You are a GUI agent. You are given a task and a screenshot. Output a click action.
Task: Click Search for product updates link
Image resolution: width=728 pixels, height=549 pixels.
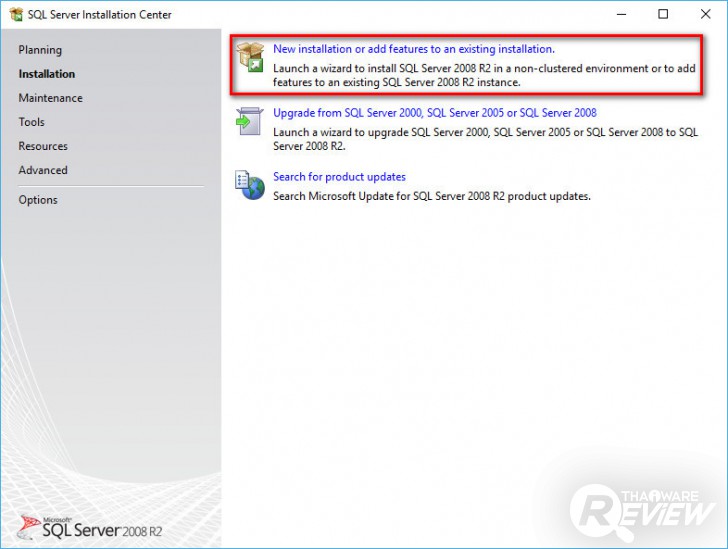(x=339, y=177)
